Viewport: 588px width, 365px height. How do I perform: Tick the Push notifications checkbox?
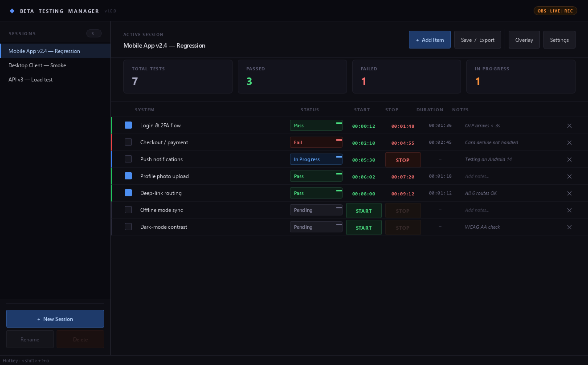[128, 159]
